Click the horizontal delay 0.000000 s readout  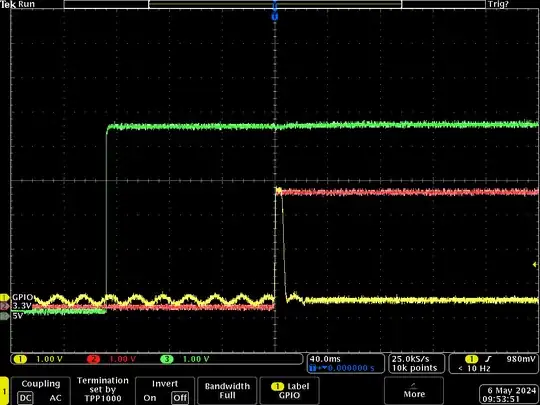[351, 368]
